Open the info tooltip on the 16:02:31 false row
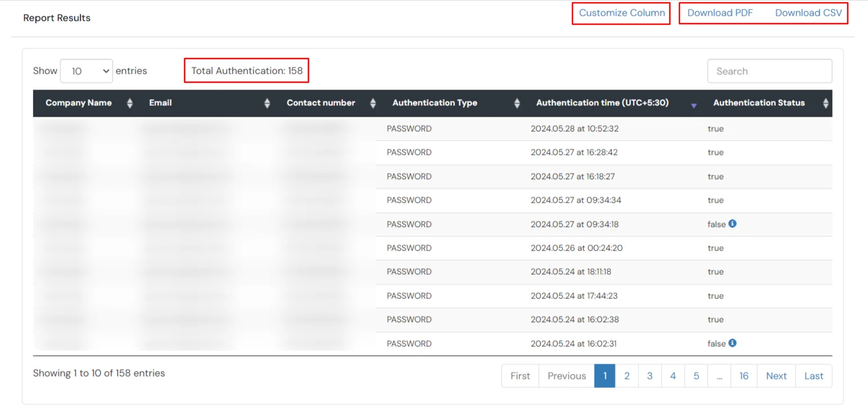 (x=732, y=343)
